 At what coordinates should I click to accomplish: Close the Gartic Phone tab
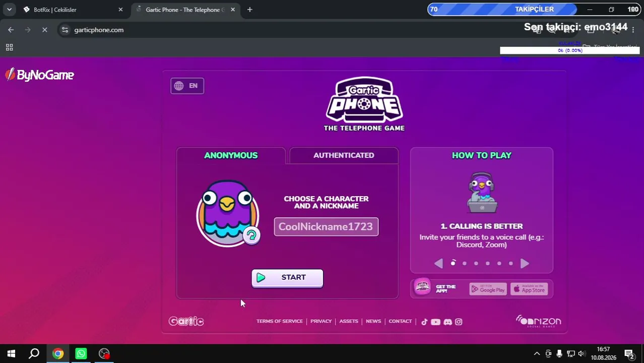(x=233, y=10)
